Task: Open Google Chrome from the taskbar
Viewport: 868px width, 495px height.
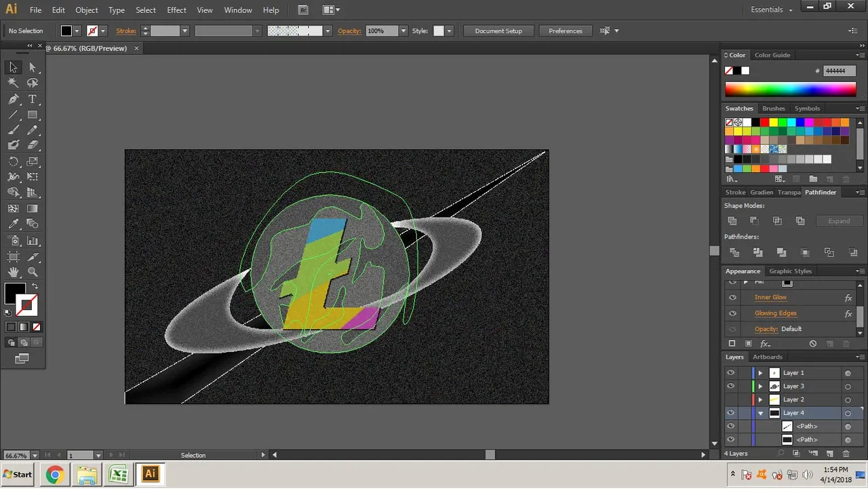Action: coord(55,475)
